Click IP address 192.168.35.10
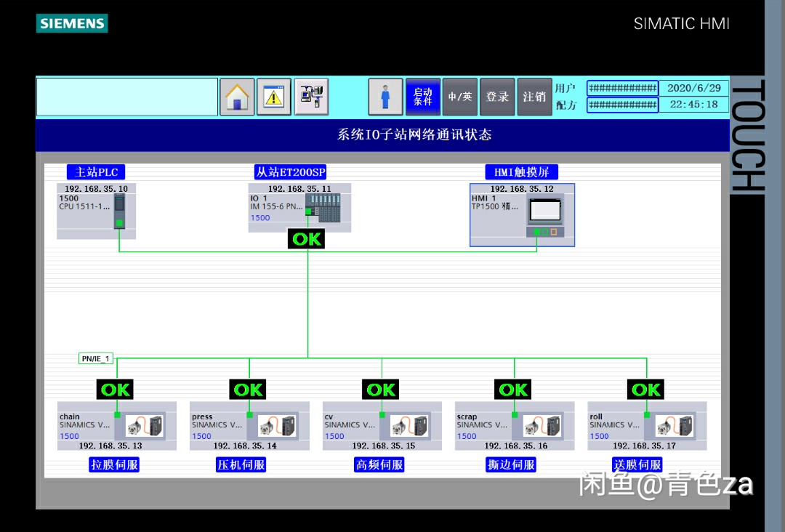The image size is (785, 532). 96,189
